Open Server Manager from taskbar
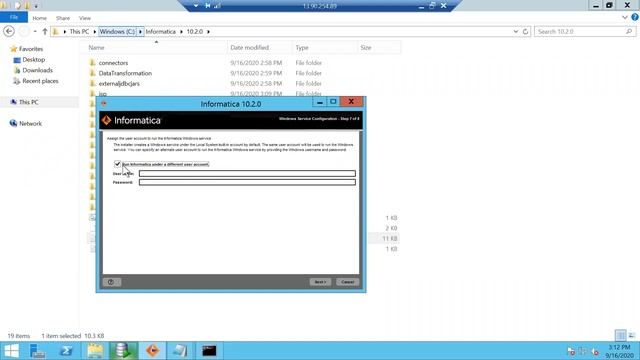640x360 pixels. pos(38,351)
